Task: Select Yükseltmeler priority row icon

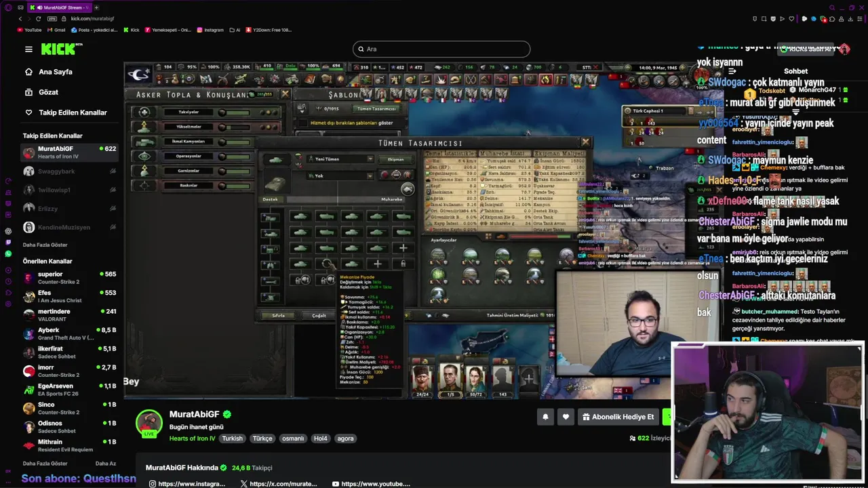Action: (144, 127)
